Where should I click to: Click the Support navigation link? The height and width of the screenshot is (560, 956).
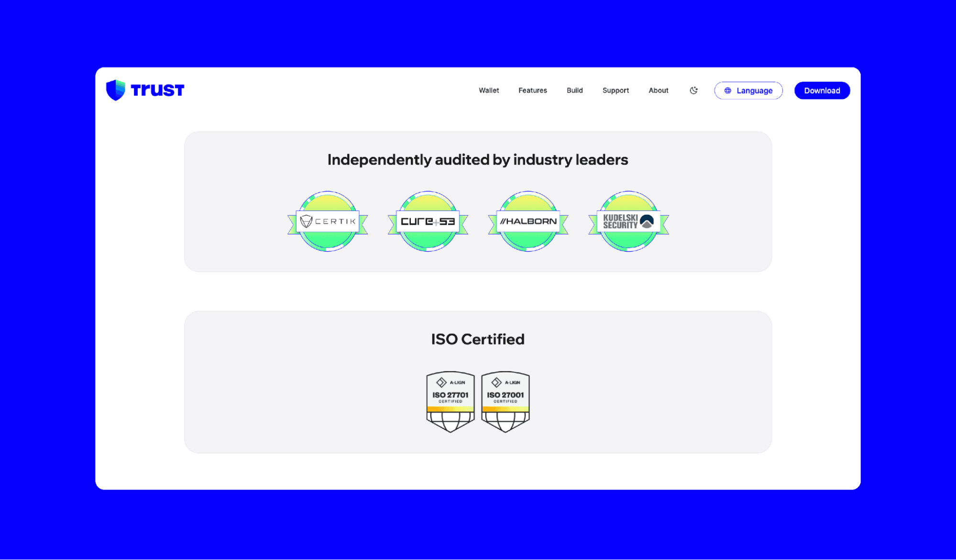pyautogui.click(x=615, y=90)
